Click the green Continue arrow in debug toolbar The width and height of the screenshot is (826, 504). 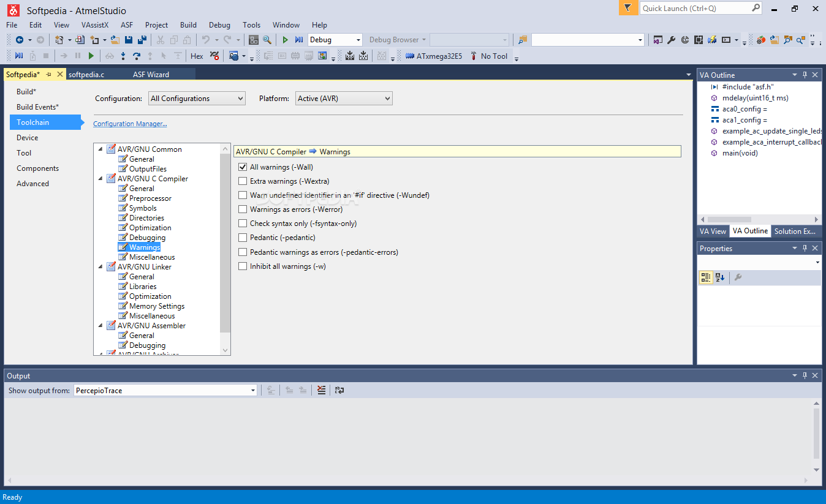click(x=91, y=56)
